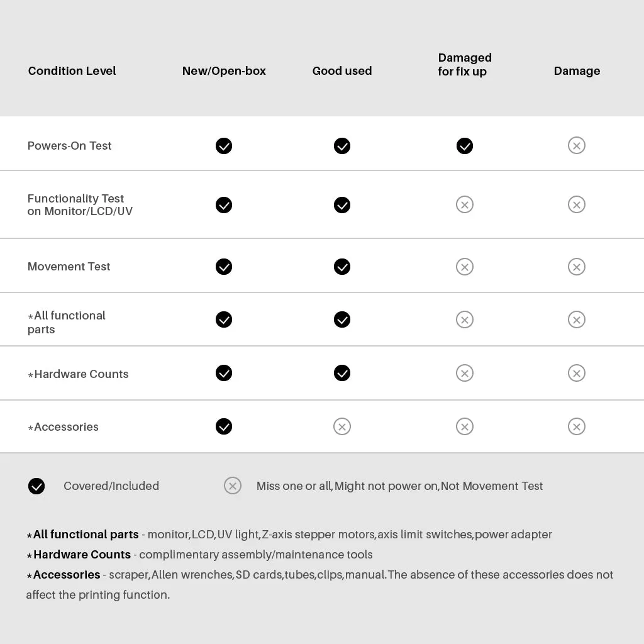Screen dimensions: 644x644
Task: Click the Accessories X icon under Good used
Action: click(x=341, y=427)
